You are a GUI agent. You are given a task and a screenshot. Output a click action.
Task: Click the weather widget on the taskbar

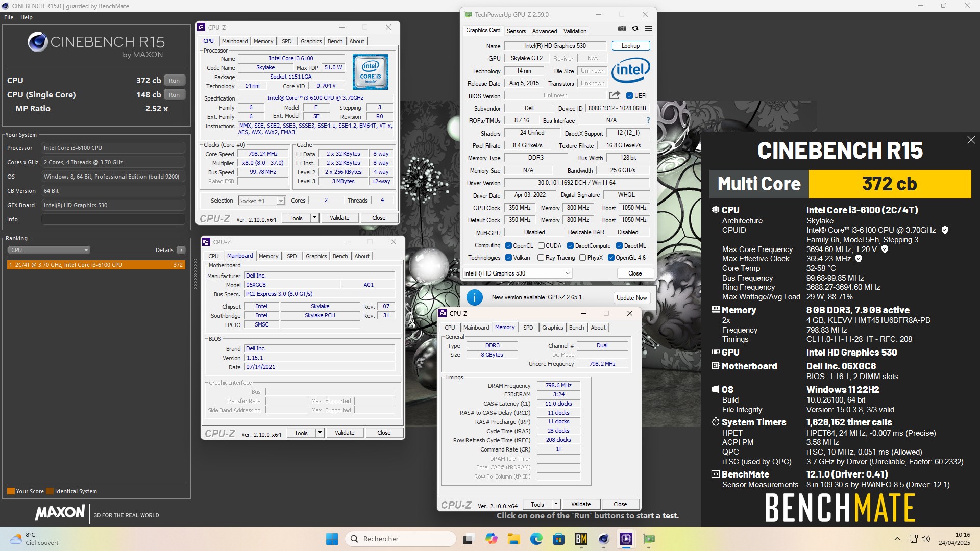(x=35, y=539)
